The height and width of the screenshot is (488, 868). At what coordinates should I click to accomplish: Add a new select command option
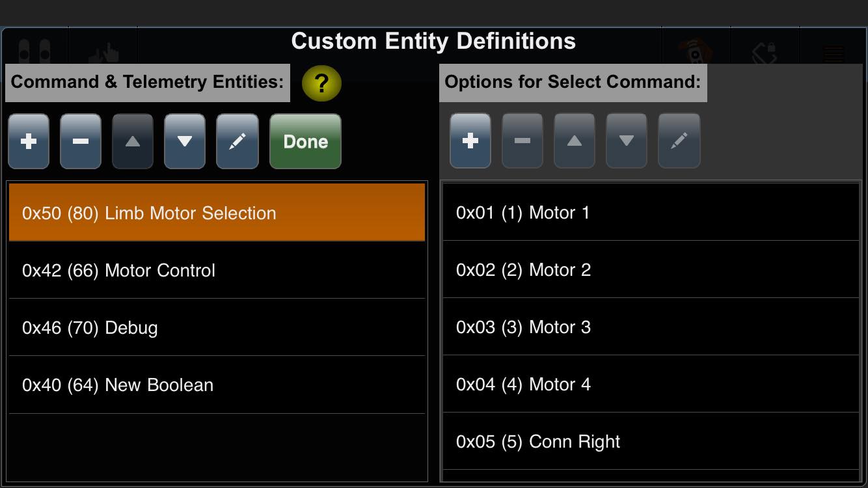pos(470,141)
